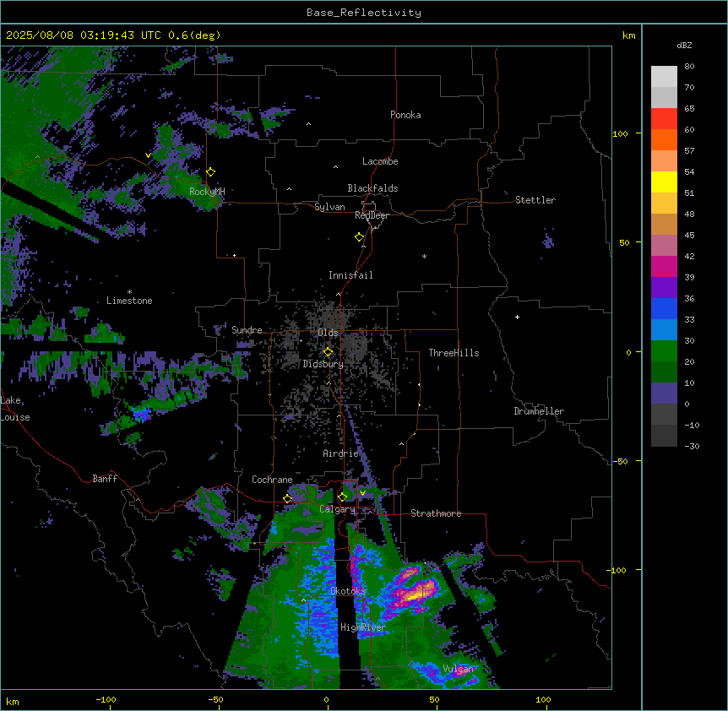Select the yellow diamond between Olds and Didsbury
The height and width of the screenshot is (711, 728).
[x=329, y=352]
